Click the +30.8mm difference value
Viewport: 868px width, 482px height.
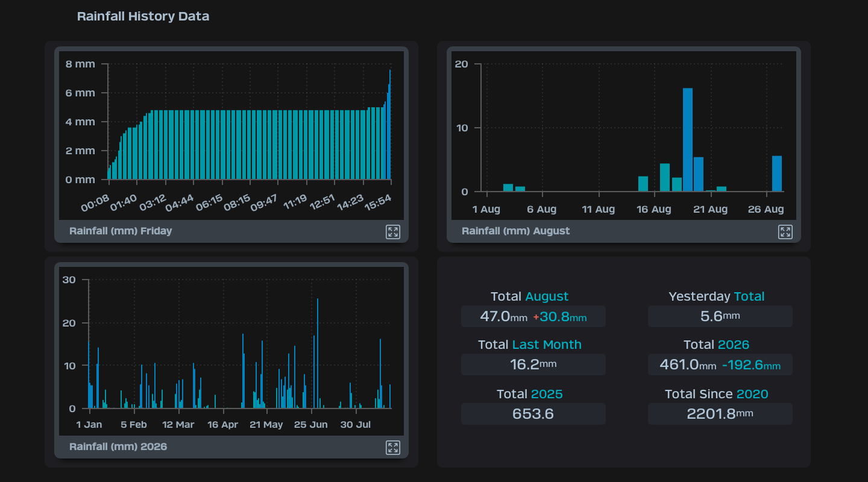[x=560, y=316]
